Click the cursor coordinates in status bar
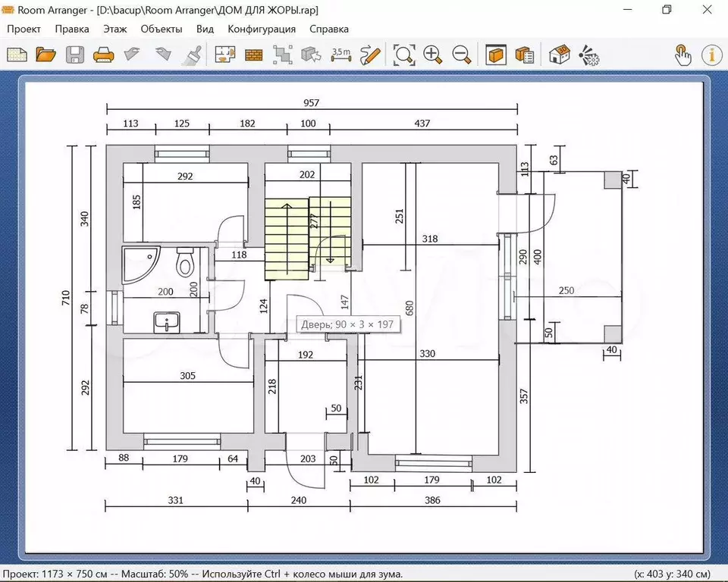 [x=672, y=574]
